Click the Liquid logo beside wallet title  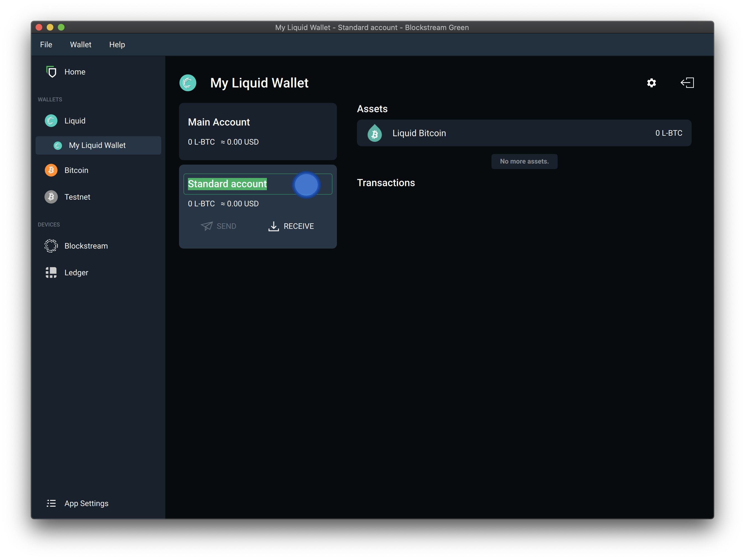[188, 83]
